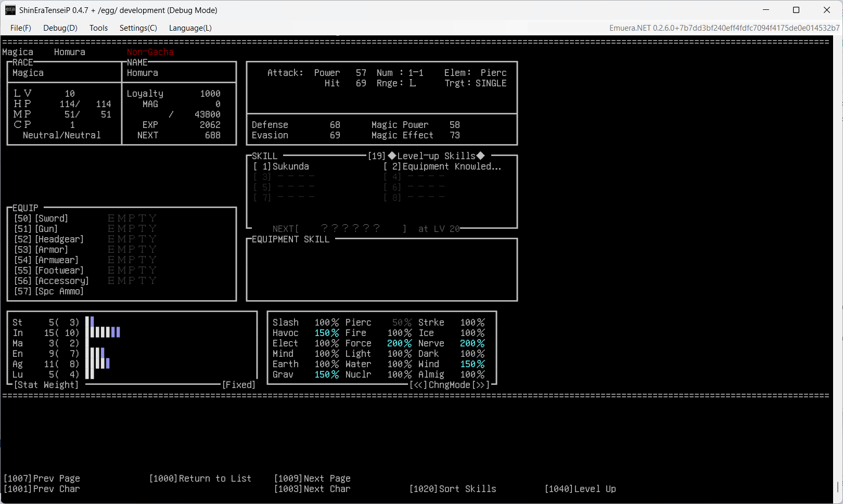Minimize the ShinEraTenseiP window
This screenshot has width=843, height=504.
click(x=766, y=10)
